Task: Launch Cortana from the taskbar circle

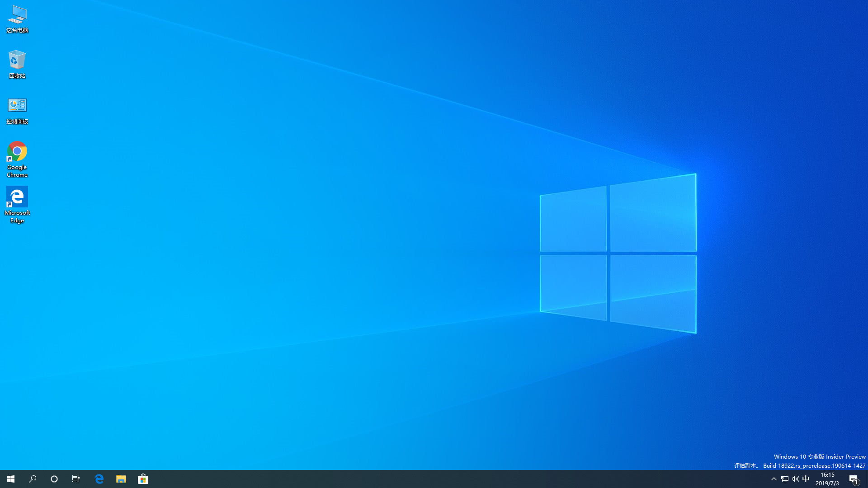Action: coord(54,479)
